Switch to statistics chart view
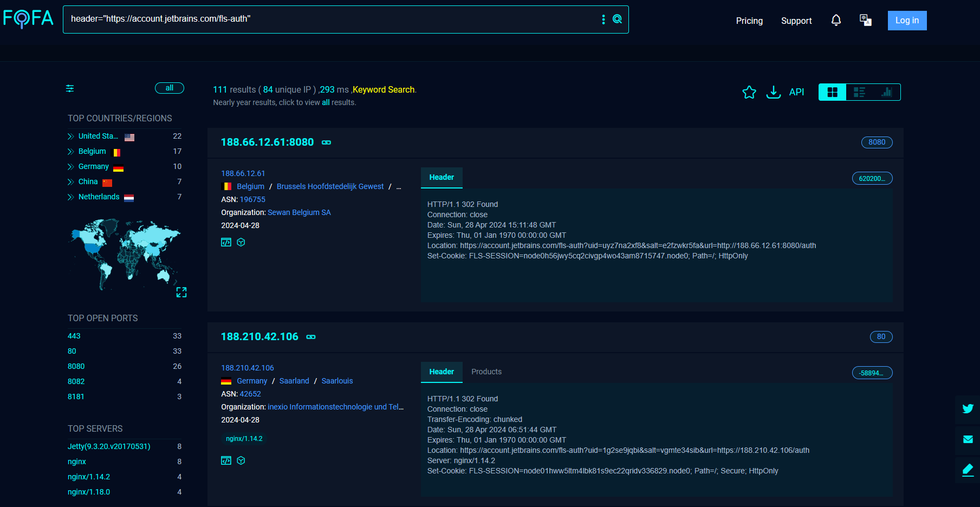This screenshot has width=980, height=507. pyautogui.click(x=887, y=92)
